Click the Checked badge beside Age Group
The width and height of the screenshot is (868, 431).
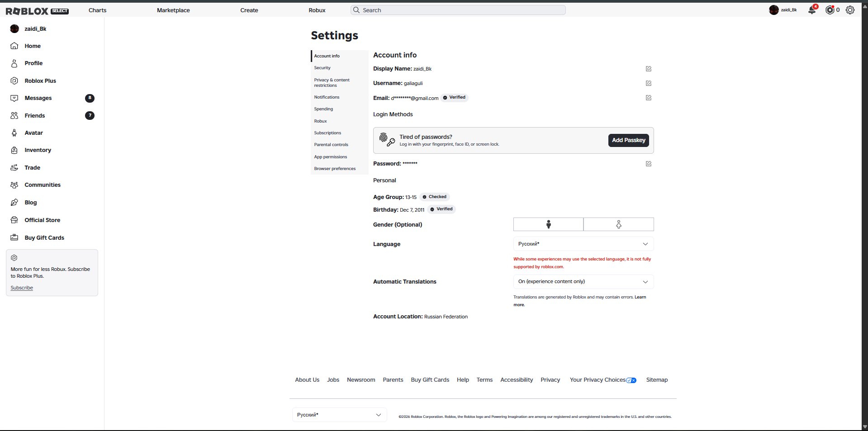coord(435,197)
